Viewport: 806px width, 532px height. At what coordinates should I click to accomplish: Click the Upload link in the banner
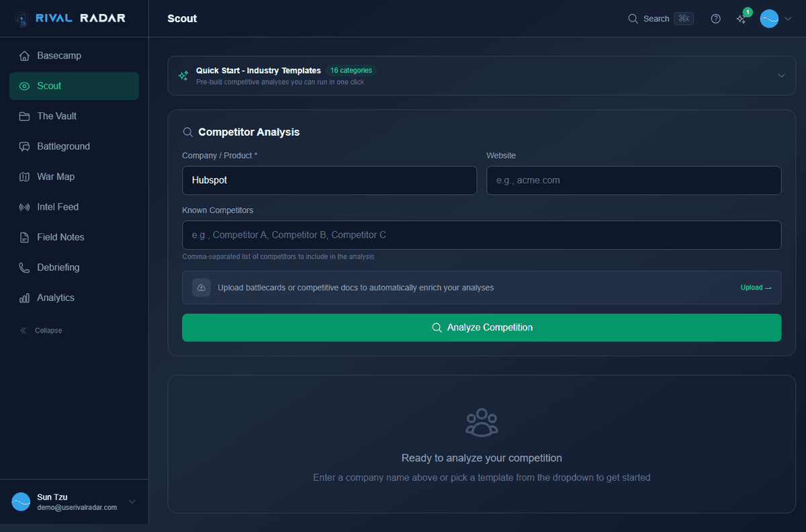pyautogui.click(x=756, y=287)
